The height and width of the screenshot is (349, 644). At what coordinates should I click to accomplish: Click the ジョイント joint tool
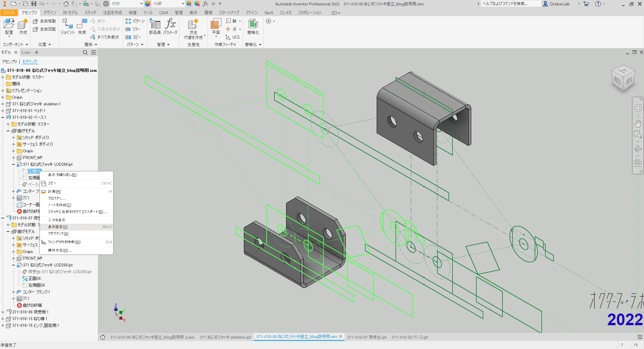point(67,27)
